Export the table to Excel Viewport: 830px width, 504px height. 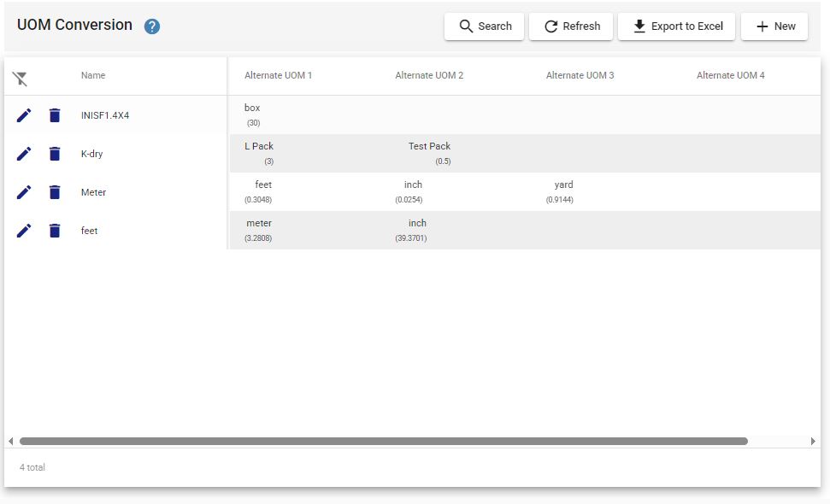coord(676,26)
